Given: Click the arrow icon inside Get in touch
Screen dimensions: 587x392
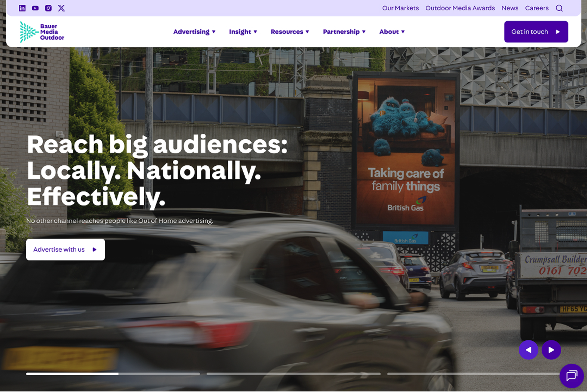Looking at the screenshot, I should (558, 32).
